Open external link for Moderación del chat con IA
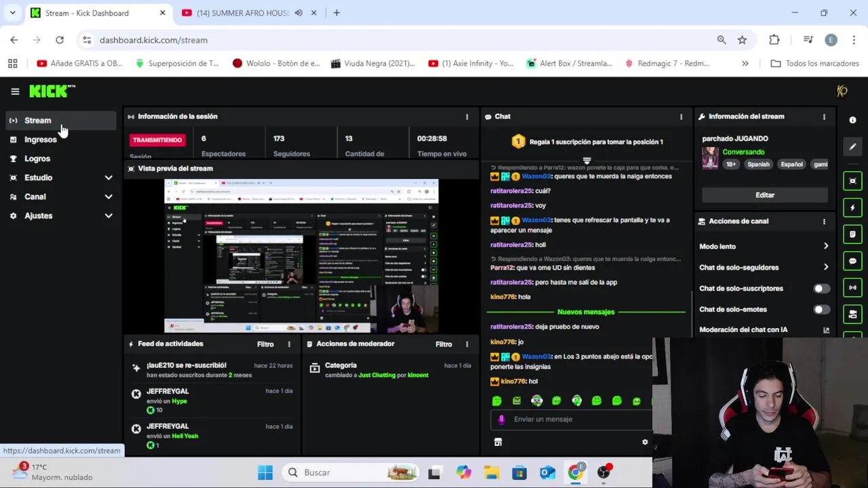Viewport: 868px width, 488px height. (x=826, y=330)
